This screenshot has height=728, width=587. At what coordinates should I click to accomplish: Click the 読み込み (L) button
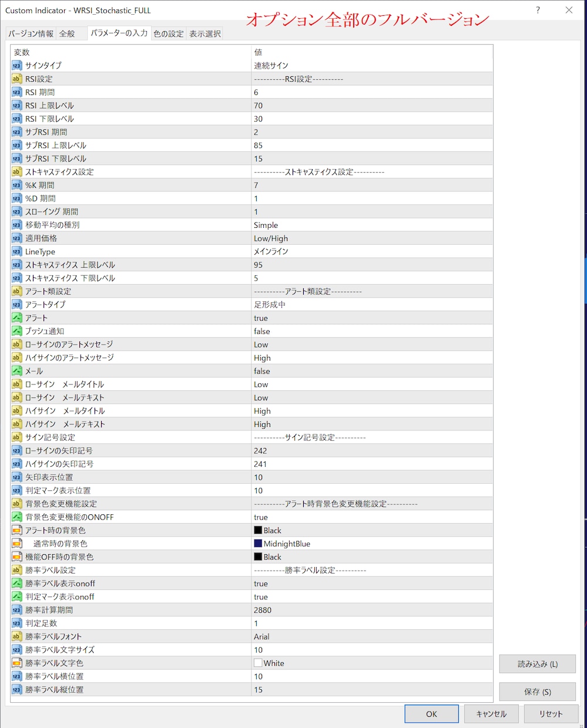(538, 664)
